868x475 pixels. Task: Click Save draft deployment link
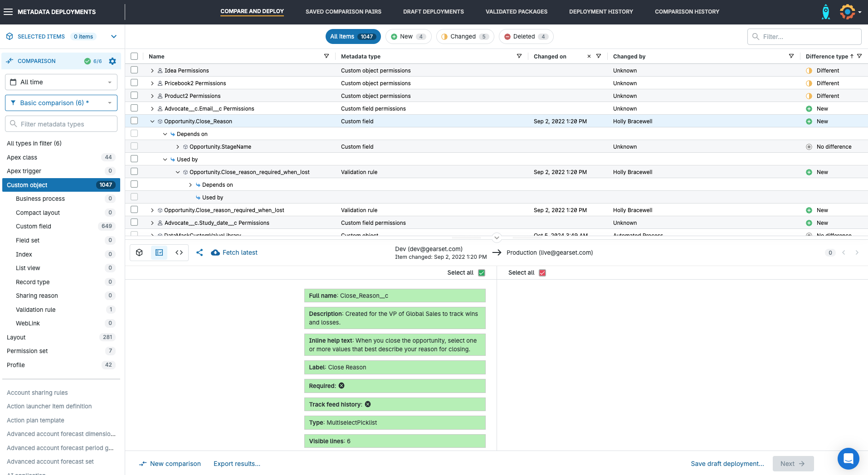727,464
